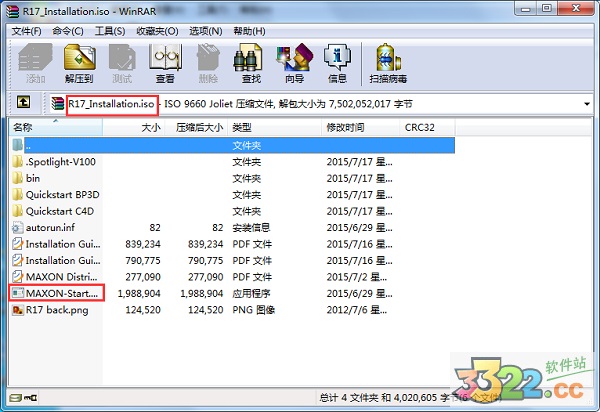Click the 应用程序 type cell

[251, 293]
